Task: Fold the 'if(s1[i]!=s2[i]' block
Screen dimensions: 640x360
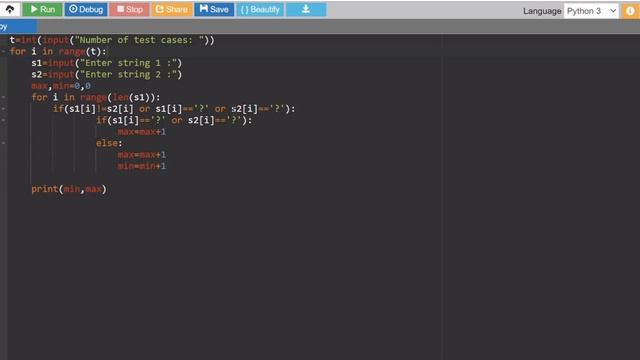Action: tap(3, 109)
